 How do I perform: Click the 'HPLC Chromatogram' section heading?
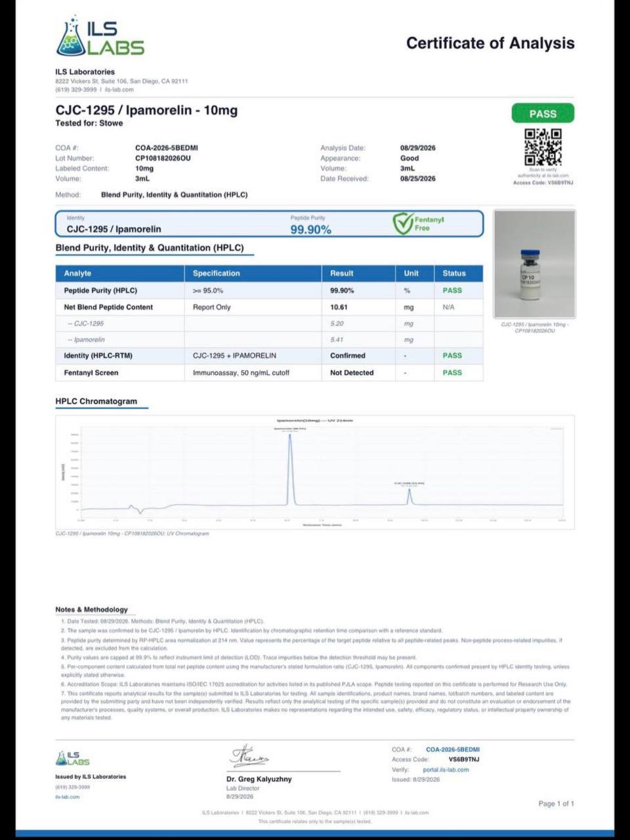tap(96, 401)
